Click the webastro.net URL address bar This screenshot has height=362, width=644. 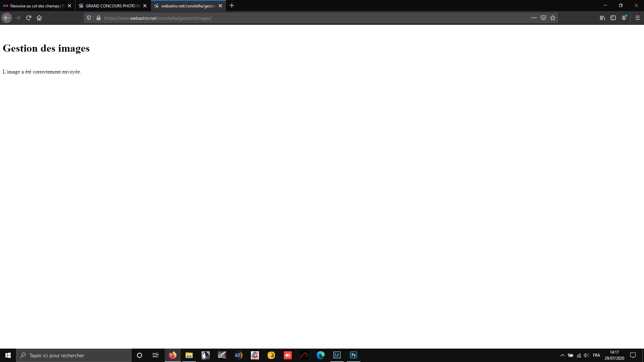[x=302, y=18]
